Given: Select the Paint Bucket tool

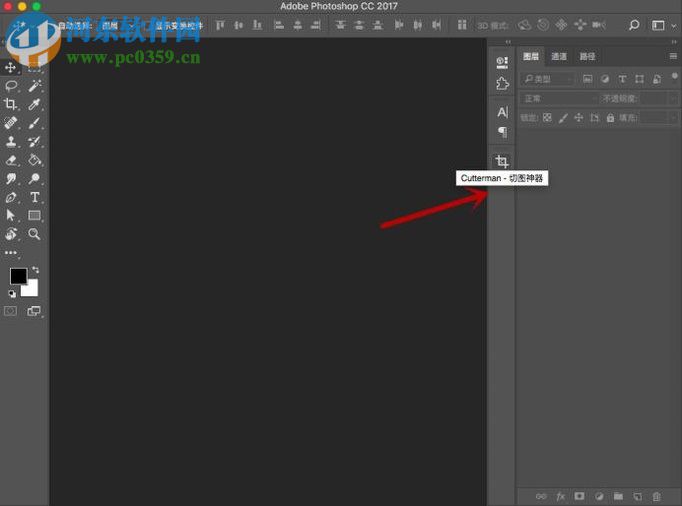Looking at the screenshot, I should coord(34,160).
